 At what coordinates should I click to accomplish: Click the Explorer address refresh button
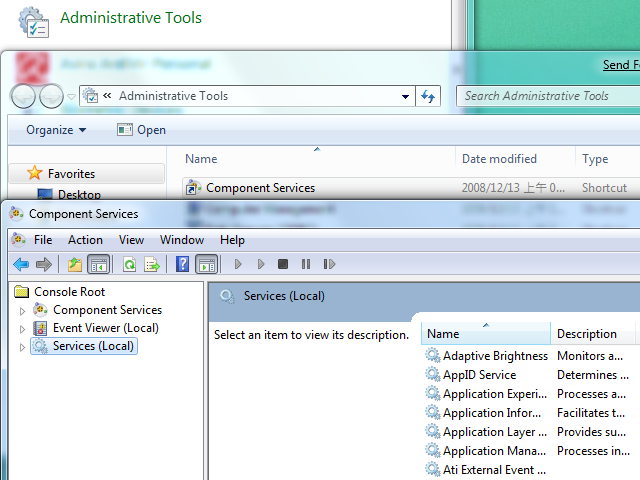[x=428, y=96]
